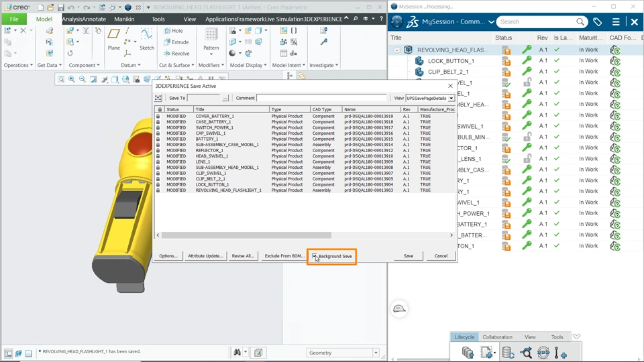The image size is (644, 362).
Task: Open the Geometry filter dropdown
Action: coord(376,353)
